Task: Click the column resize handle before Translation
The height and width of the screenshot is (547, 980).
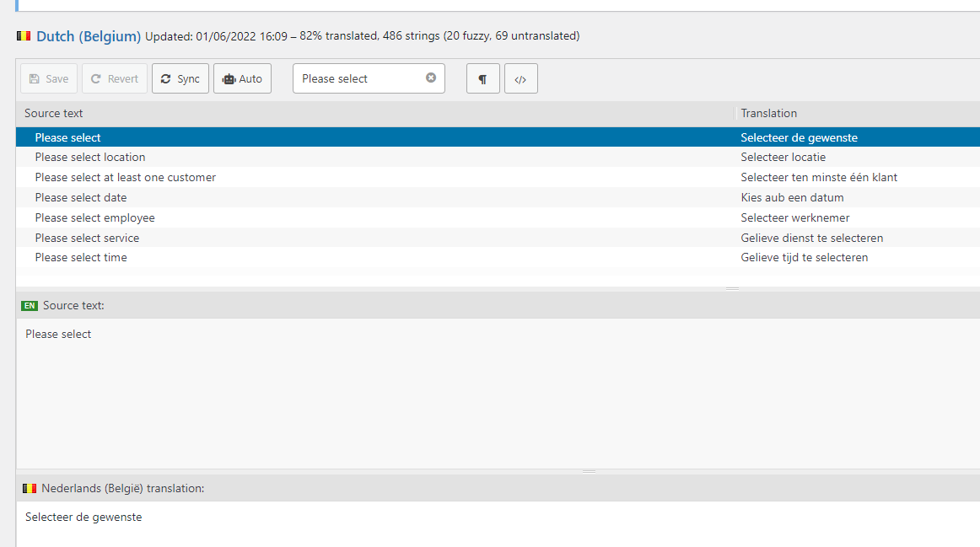Action: 735,113
